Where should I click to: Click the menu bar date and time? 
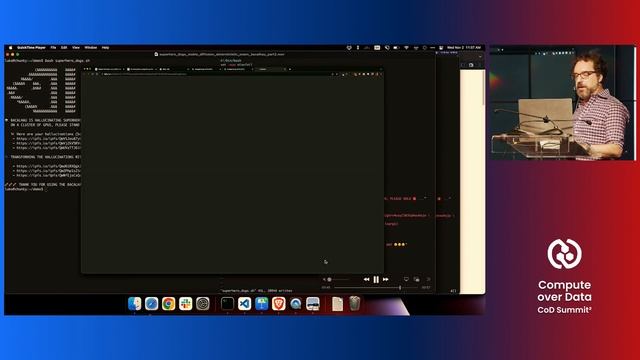click(x=464, y=48)
